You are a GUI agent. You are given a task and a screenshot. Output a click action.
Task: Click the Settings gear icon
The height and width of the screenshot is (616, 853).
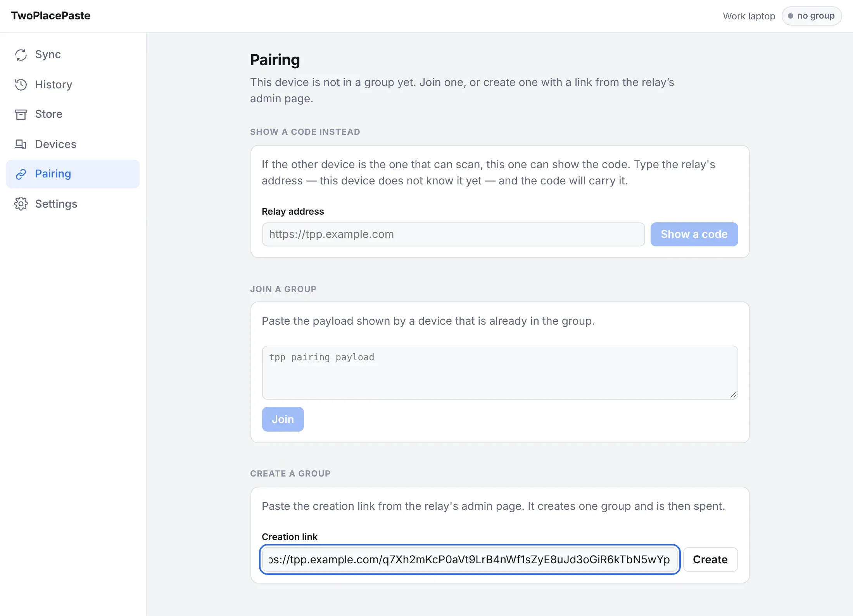[21, 204]
